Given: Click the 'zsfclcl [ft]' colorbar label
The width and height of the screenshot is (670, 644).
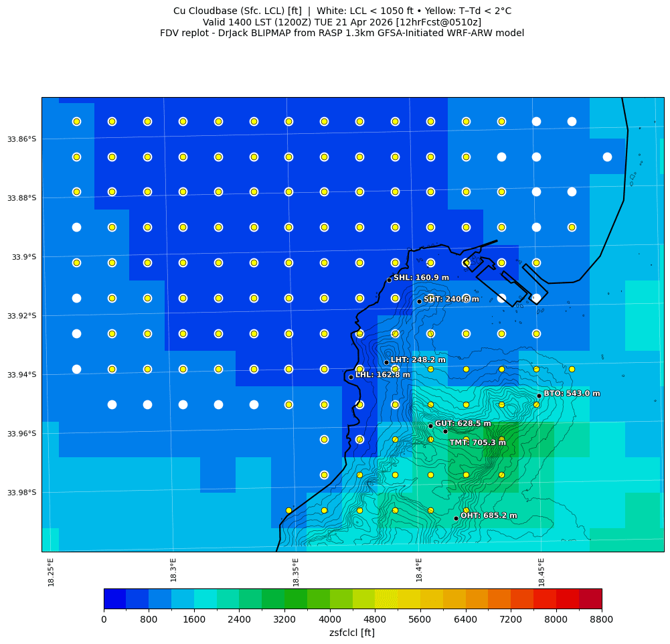Looking at the screenshot, I should point(352,633).
